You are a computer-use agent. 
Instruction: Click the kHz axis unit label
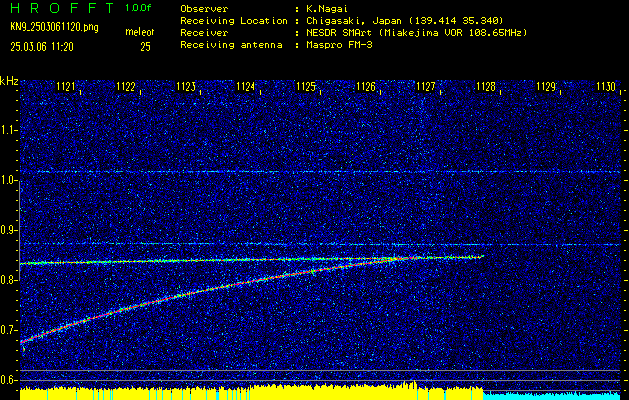pos(9,81)
